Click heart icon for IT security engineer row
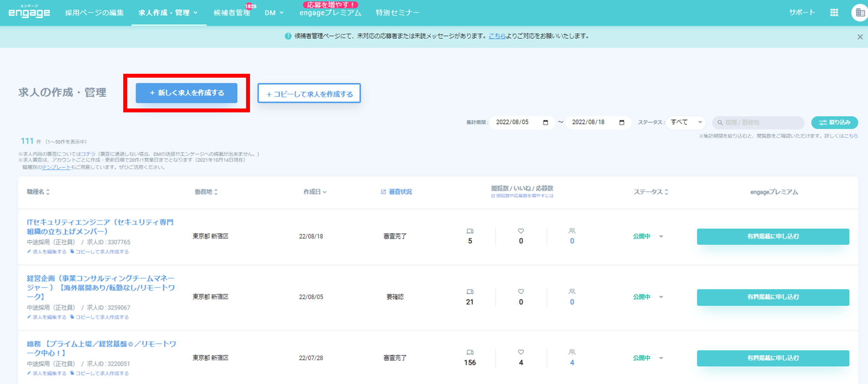 pyautogui.click(x=521, y=231)
